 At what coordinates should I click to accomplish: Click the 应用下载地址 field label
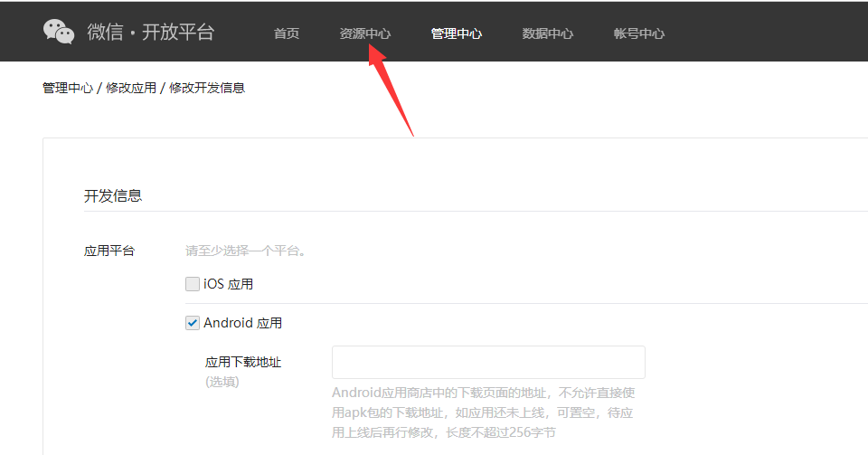[x=243, y=362]
